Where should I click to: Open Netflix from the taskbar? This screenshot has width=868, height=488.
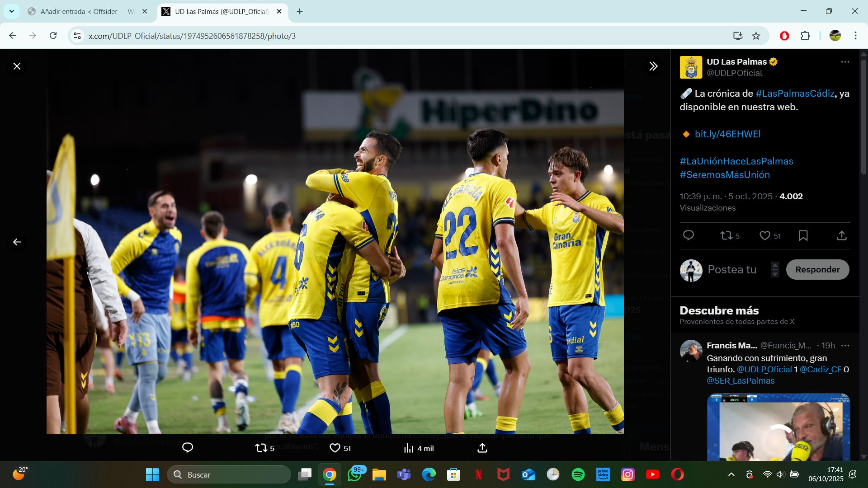[x=478, y=474]
